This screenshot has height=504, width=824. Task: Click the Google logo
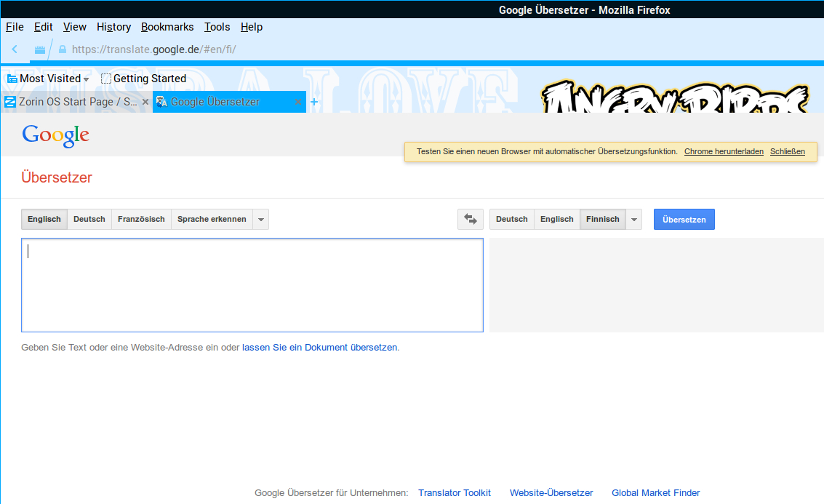pyautogui.click(x=55, y=135)
